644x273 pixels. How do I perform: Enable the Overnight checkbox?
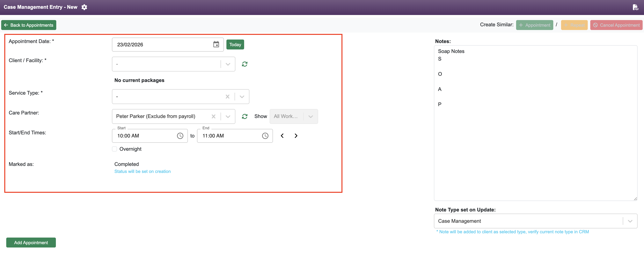(114, 149)
